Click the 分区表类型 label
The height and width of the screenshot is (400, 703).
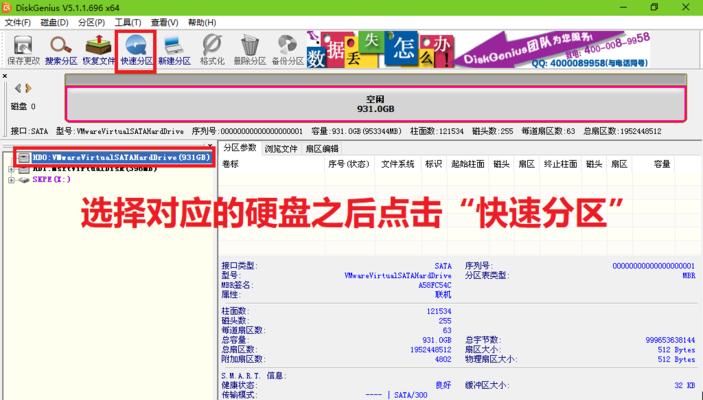pyautogui.click(x=487, y=275)
